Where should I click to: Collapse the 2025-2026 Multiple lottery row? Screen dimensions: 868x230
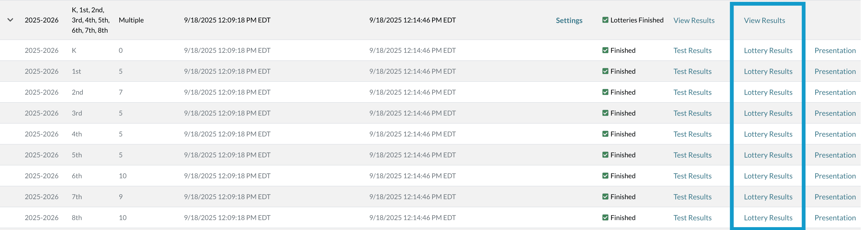click(x=10, y=20)
